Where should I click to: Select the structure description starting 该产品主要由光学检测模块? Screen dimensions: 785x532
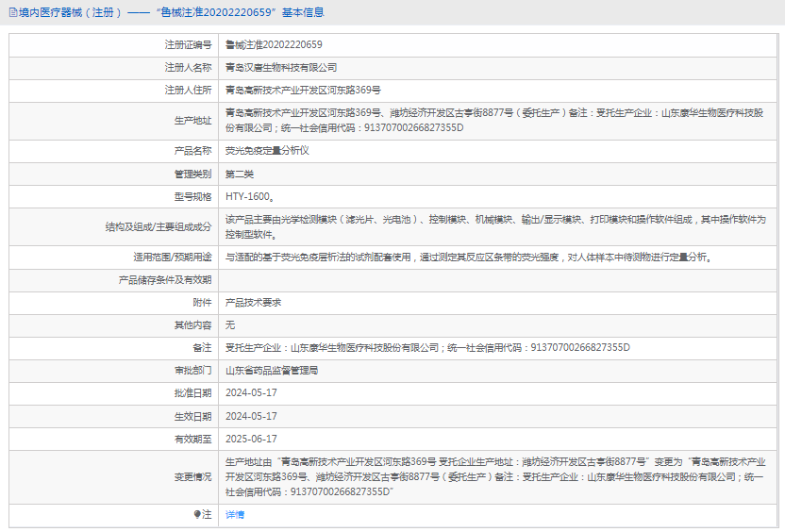pos(495,226)
